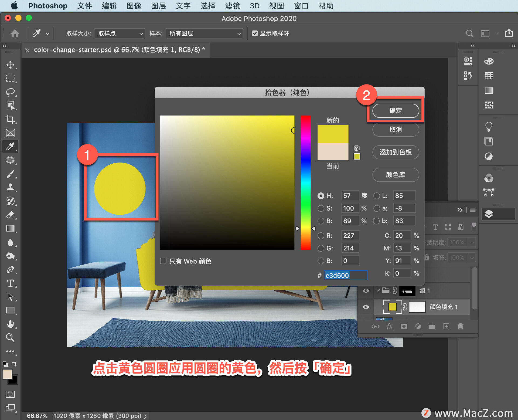Toggle the 显示取样环 checkbox

254,33
